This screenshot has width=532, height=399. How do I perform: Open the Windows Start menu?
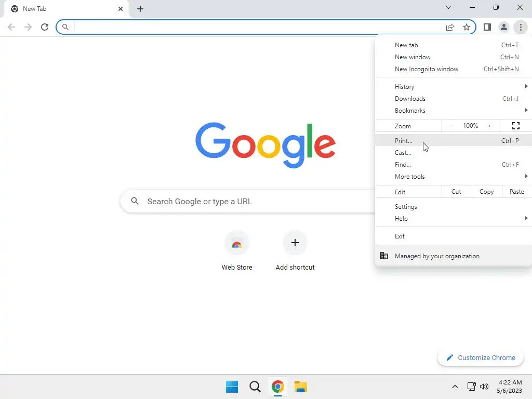(232, 387)
